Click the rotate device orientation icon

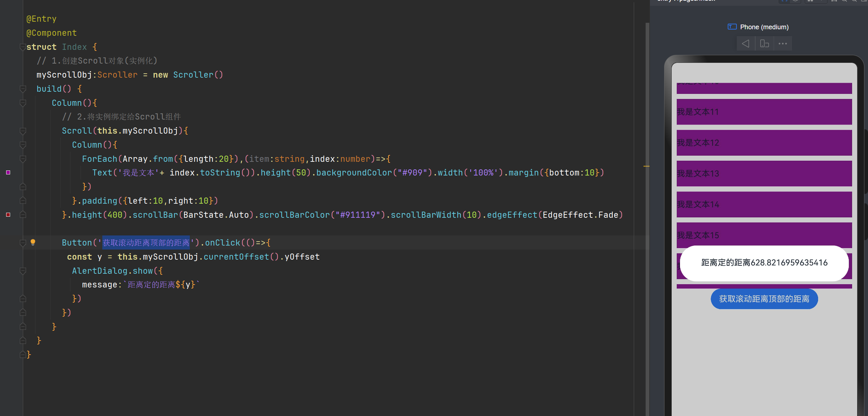764,44
